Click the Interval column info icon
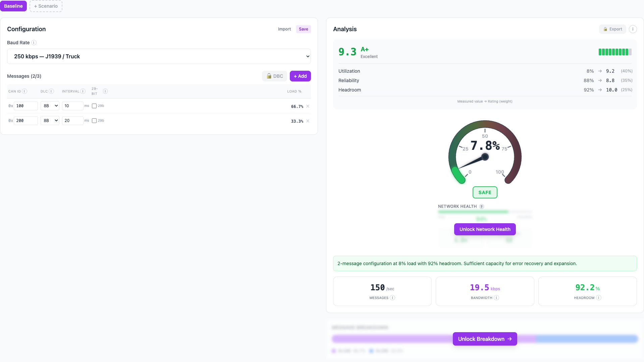The width and height of the screenshot is (644, 362). [x=83, y=91]
